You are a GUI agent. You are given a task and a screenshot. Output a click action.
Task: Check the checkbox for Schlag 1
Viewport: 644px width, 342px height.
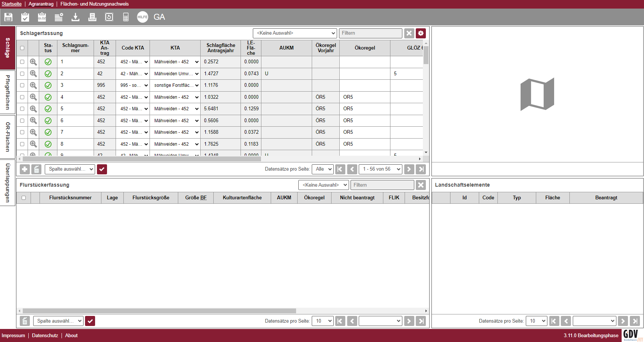pos(22,62)
